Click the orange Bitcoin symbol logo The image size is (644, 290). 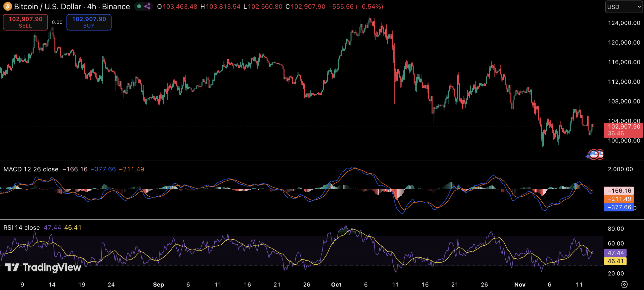8,6
